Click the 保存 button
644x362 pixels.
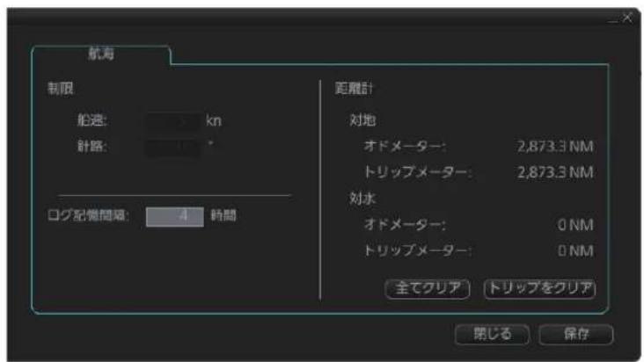576,334
